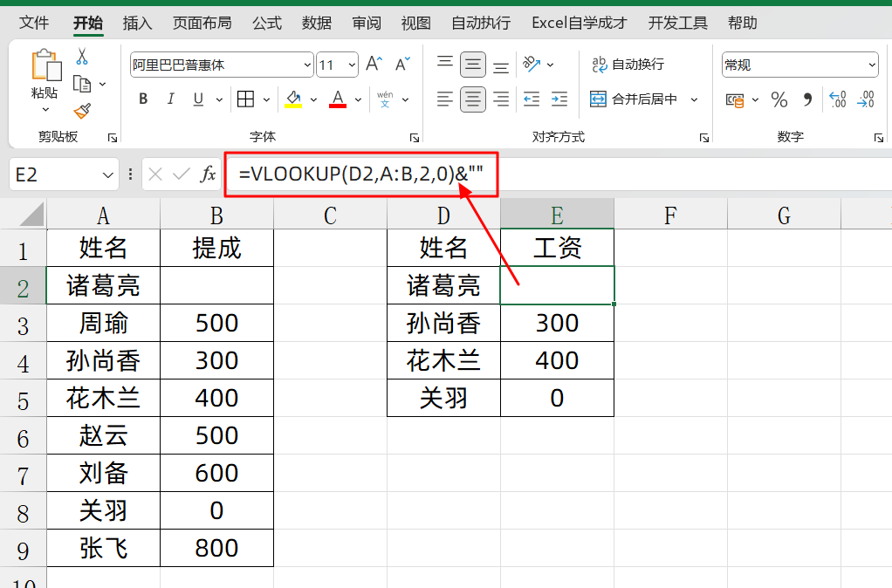Open 文件 file menu
892x588 pixels.
click(x=34, y=23)
